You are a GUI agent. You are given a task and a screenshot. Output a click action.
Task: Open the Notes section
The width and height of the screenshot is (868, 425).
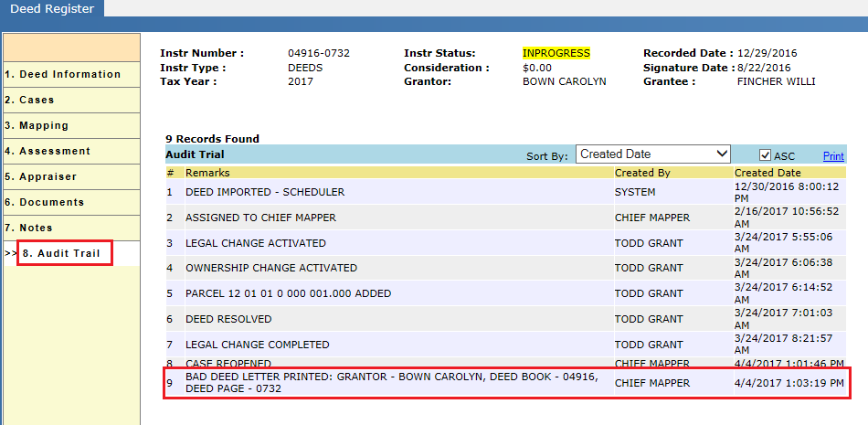pos(71,228)
